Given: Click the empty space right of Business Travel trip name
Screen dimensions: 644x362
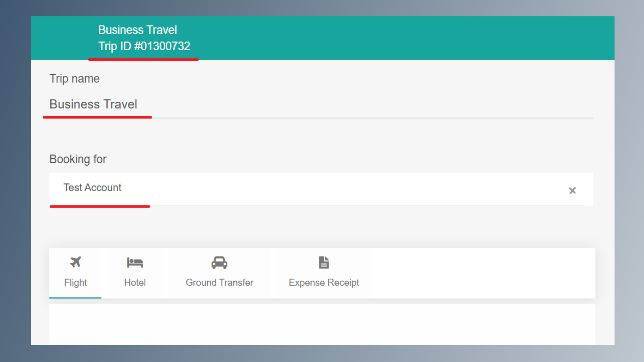Looking at the screenshot, I should pyautogui.click(x=369, y=104).
